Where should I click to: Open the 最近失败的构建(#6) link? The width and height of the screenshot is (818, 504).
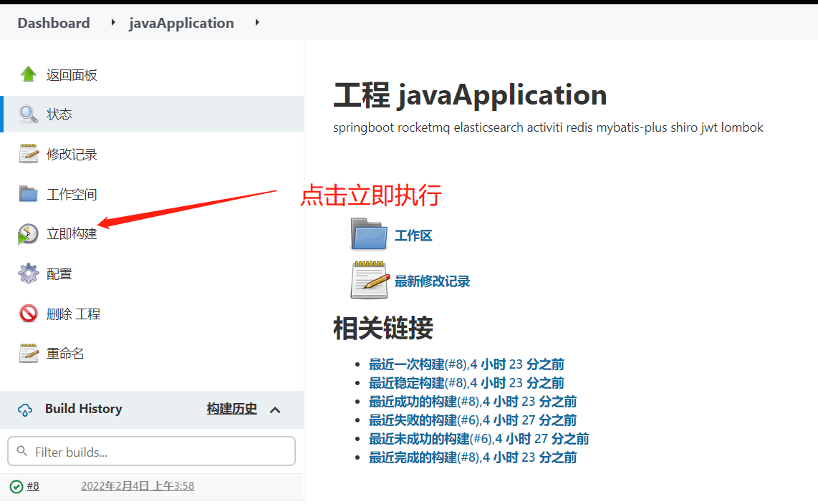coord(473,420)
